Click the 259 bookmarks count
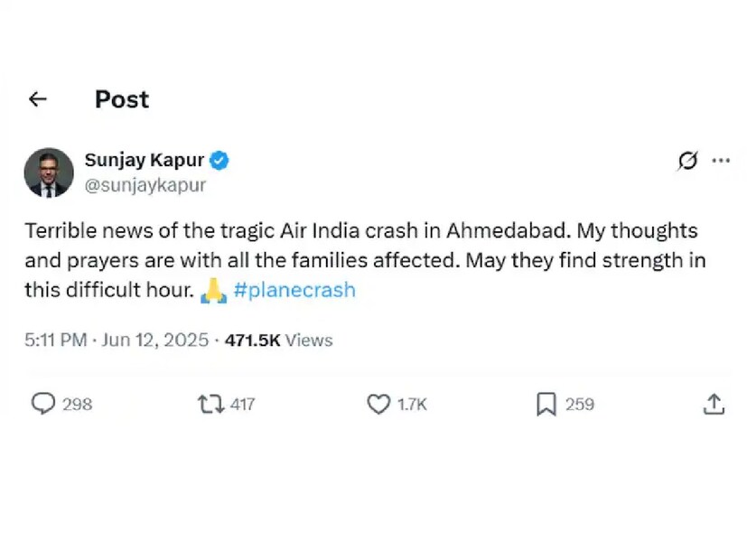The height and width of the screenshot is (560, 747). (x=580, y=405)
